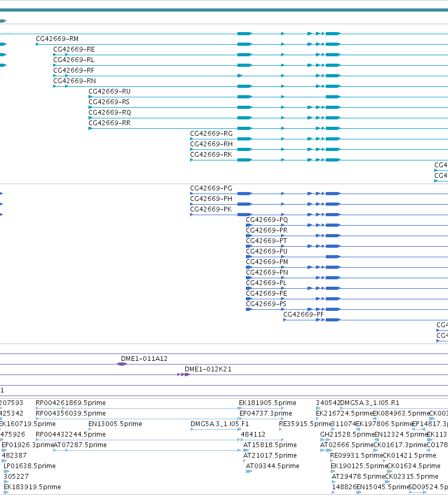Click the CG42669-RU transcript label

click(x=109, y=91)
